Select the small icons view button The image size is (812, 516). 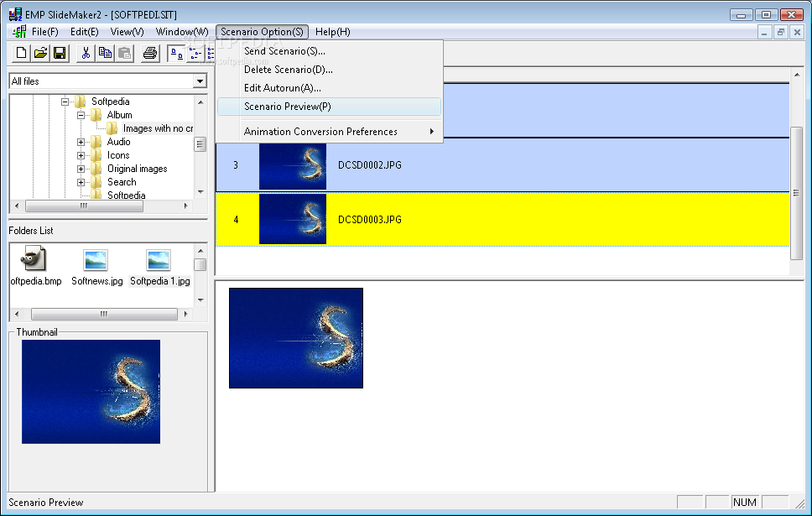pyautogui.click(x=195, y=54)
